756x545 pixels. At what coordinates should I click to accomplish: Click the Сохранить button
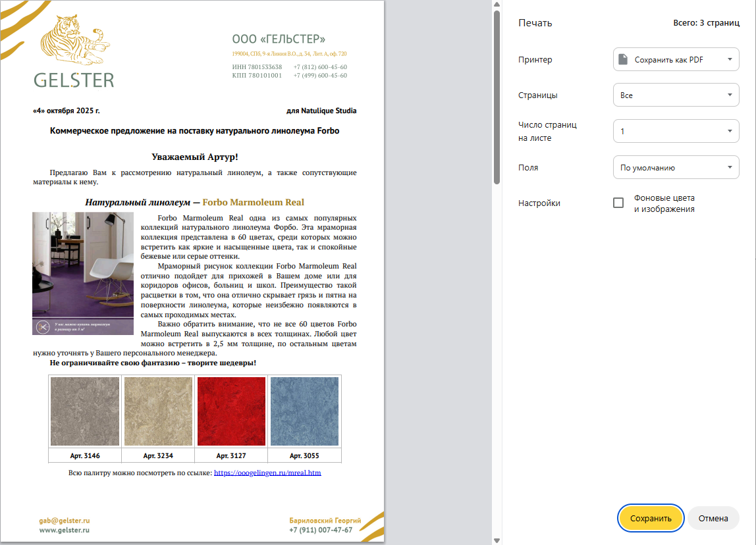pyautogui.click(x=651, y=518)
